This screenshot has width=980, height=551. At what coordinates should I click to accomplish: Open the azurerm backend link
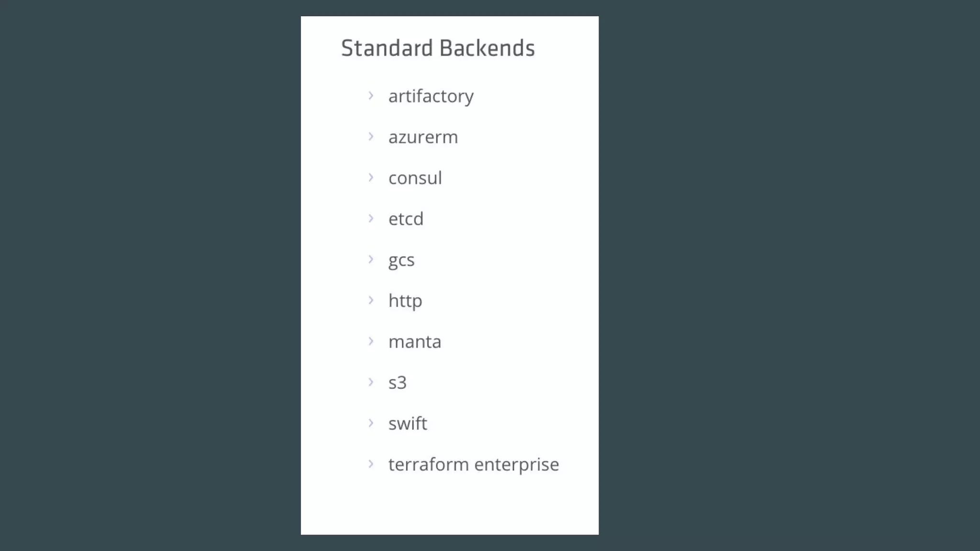[423, 137]
